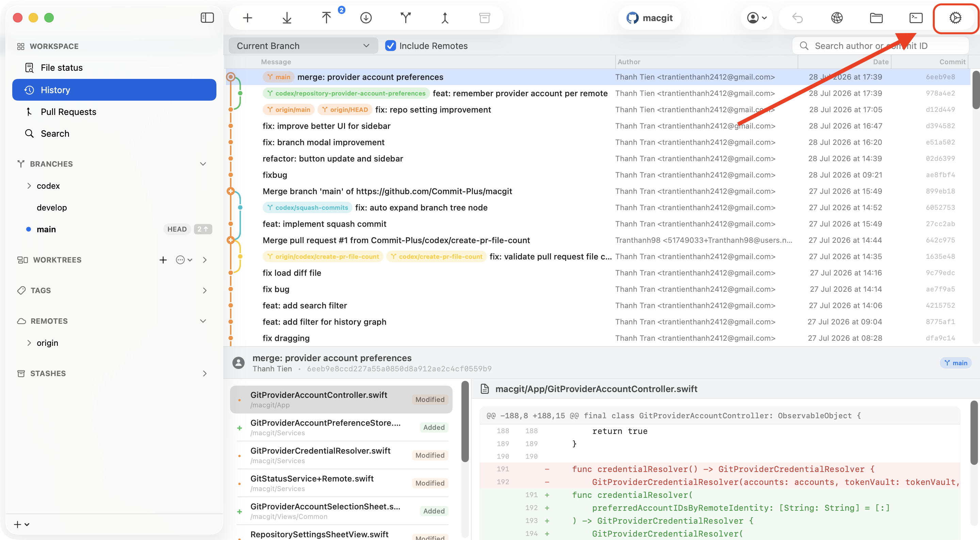The height and width of the screenshot is (540, 980).
Task: Select file GitStatusService+Remote.swift
Action: click(x=341, y=483)
